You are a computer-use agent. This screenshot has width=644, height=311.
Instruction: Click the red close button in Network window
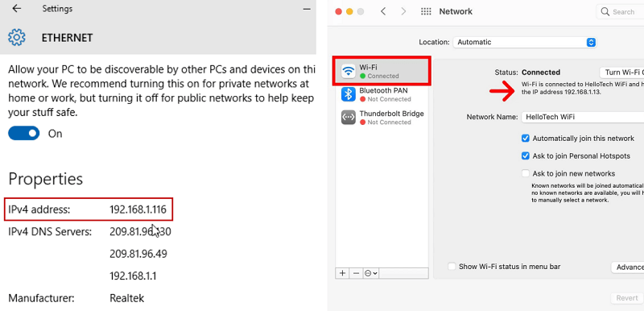click(338, 11)
